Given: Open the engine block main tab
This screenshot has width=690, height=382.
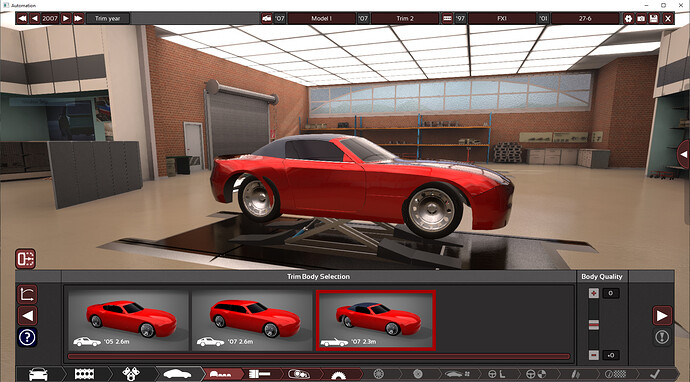Looking at the screenshot, I should point(84,374).
